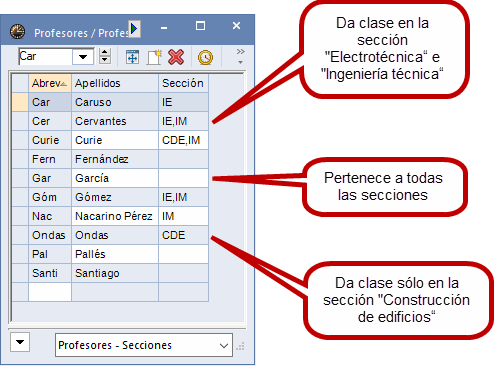Image resolution: width=494 pixels, height=366 pixels.
Task: Open the field dialog icon in toolbar
Action: point(132,57)
